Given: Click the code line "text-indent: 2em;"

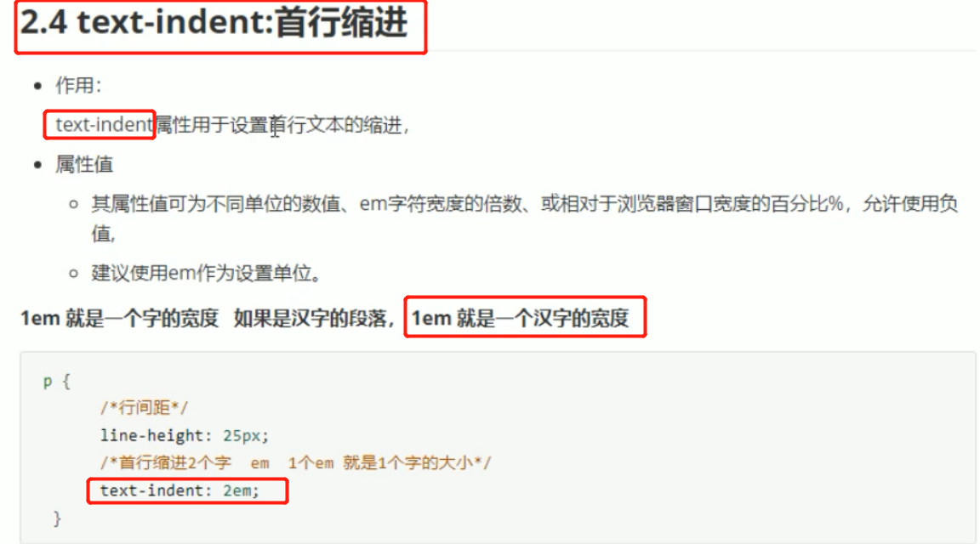Looking at the screenshot, I should pos(179,490).
